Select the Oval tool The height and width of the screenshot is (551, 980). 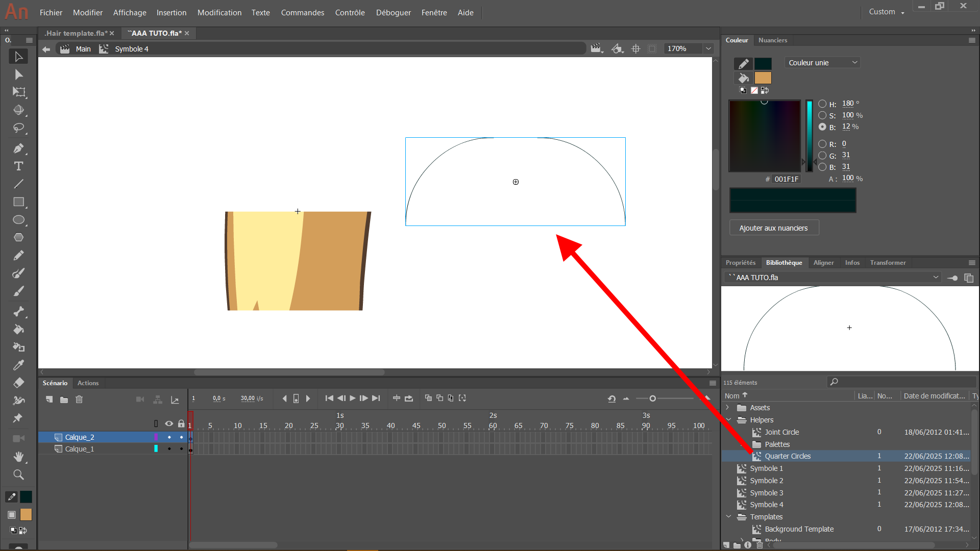[18, 220]
